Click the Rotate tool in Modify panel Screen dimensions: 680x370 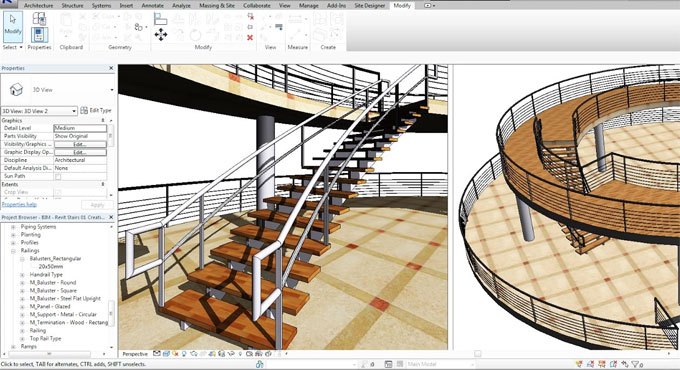tap(195, 35)
